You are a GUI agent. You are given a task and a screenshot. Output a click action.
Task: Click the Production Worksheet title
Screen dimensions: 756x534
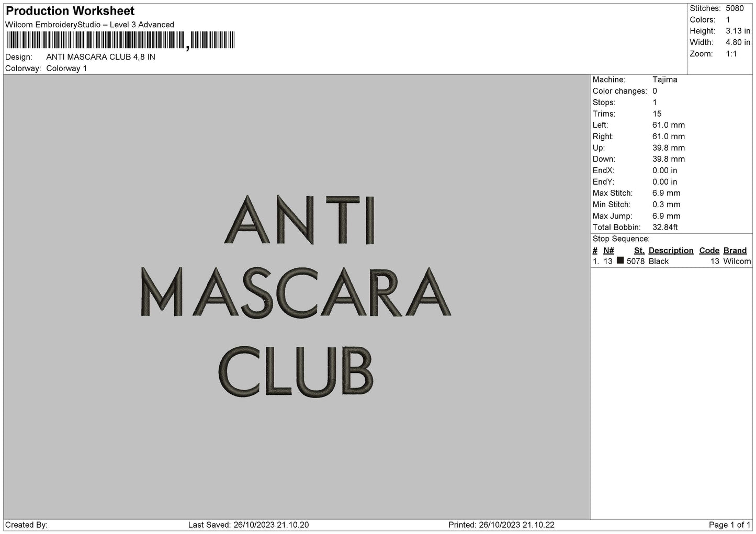pyautogui.click(x=70, y=11)
